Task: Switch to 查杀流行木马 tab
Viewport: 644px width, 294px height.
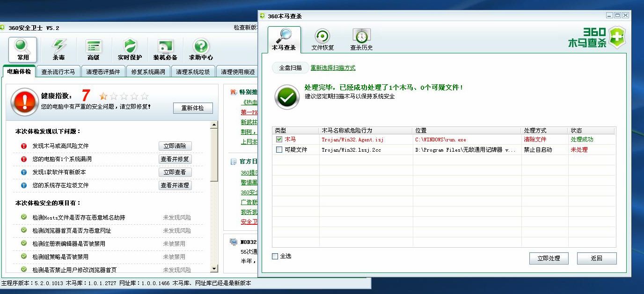Action: [x=58, y=72]
